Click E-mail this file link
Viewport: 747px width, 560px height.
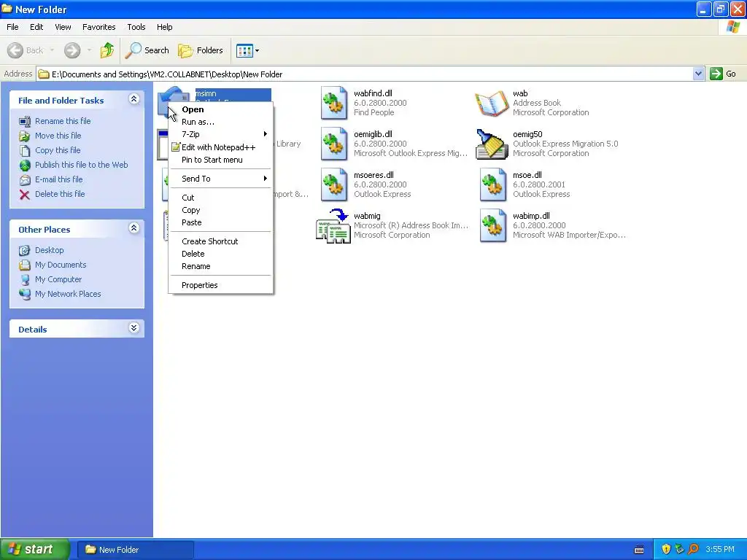(x=58, y=179)
